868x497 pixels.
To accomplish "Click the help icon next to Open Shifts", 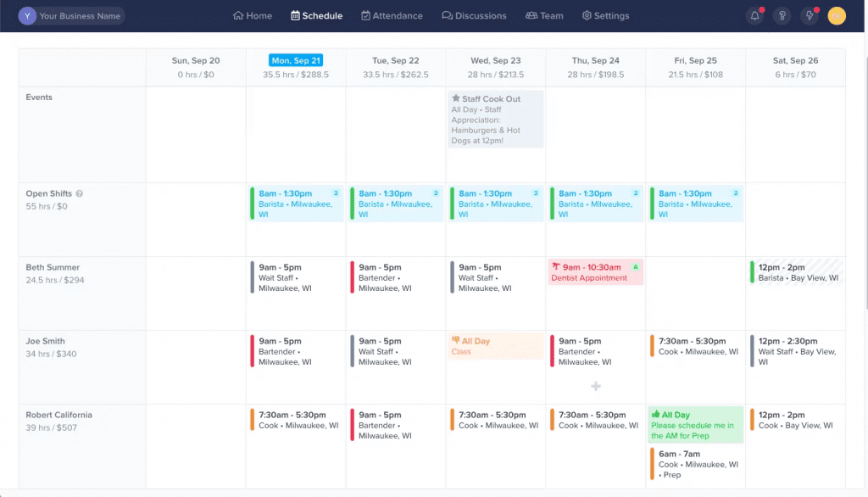I will (x=79, y=193).
